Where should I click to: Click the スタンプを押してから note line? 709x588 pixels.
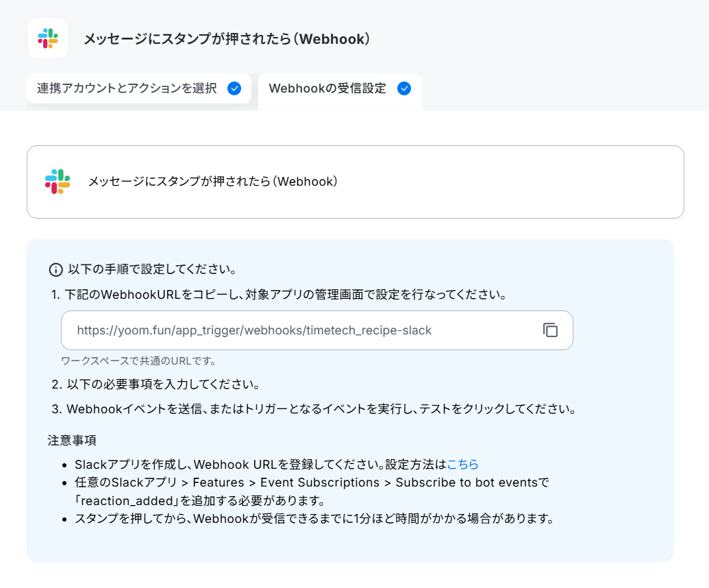(314, 518)
